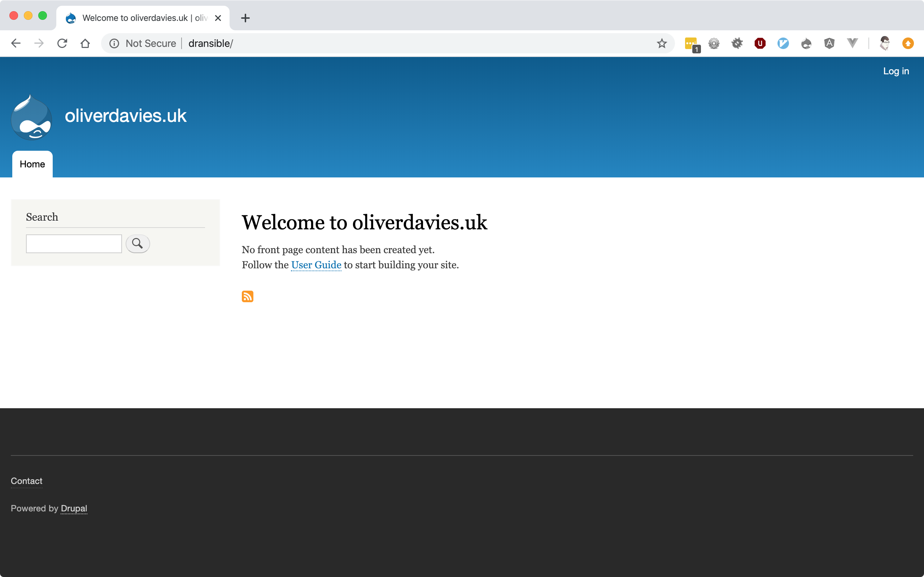The image size is (924, 577).
Task: Open the uBlock Origin extension
Action: (x=760, y=44)
